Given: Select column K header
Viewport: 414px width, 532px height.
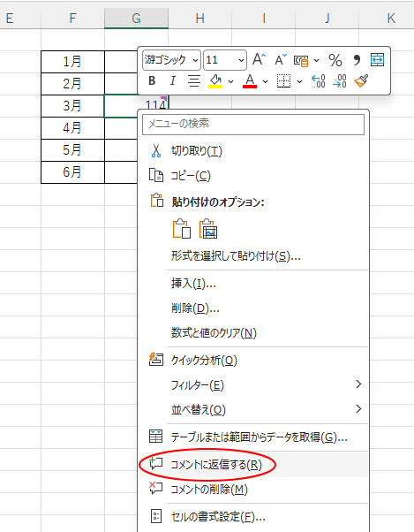Looking at the screenshot, I should (x=387, y=18).
